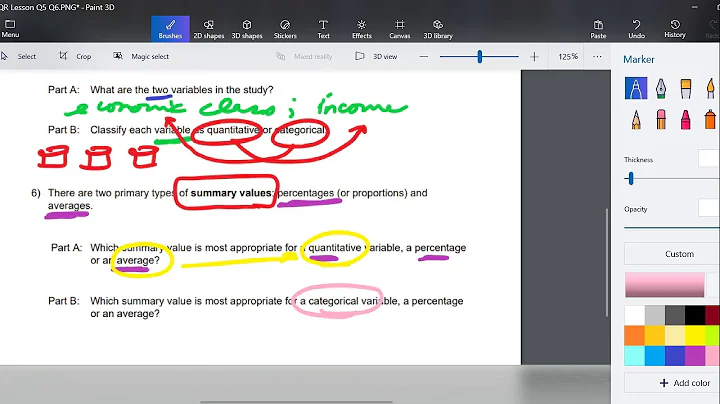
Task: Pick the black color swatch
Action: [x=695, y=315]
